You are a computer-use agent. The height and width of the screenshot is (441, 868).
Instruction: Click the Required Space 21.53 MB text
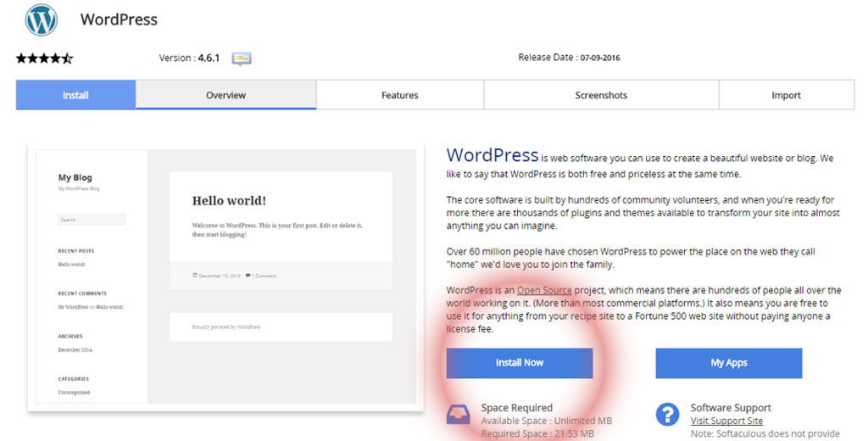pyautogui.click(x=537, y=434)
